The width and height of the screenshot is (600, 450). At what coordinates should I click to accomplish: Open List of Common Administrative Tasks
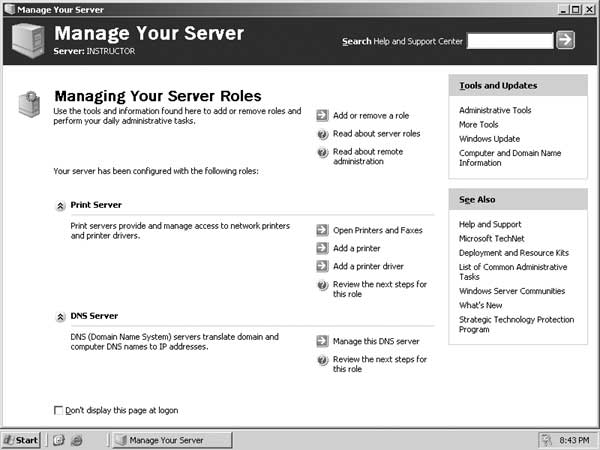pos(513,272)
